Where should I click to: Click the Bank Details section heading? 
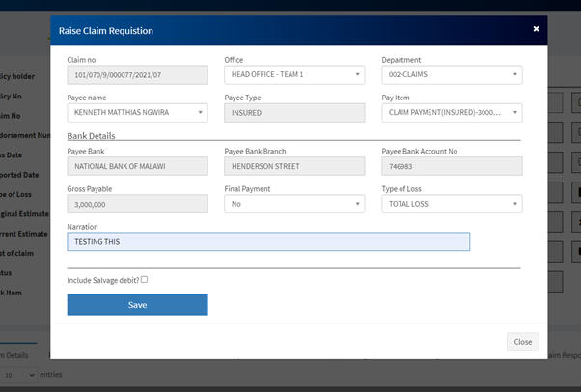click(x=92, y=135)
